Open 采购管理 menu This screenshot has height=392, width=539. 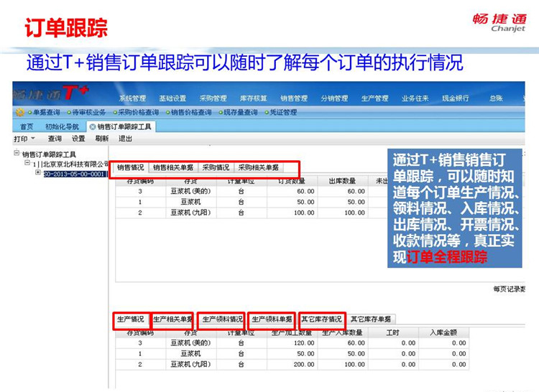coord(213,98)
